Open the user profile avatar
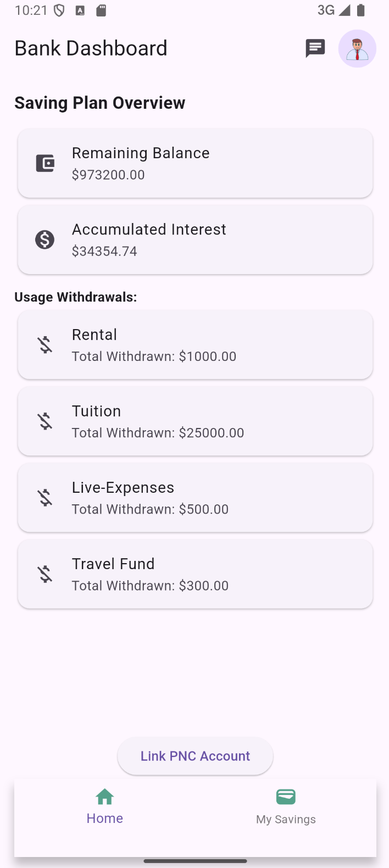This screenshot has height=868, width=389. (x=357, y=48)
